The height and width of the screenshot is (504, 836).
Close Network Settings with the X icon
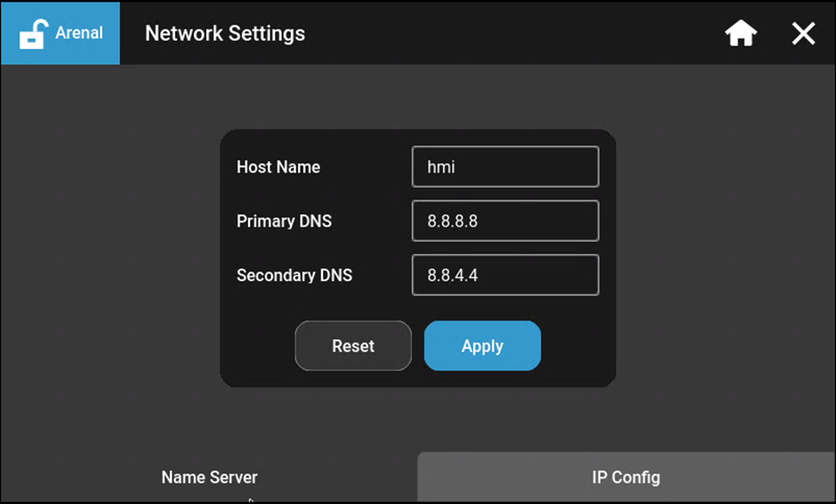[x=803, y=34]
